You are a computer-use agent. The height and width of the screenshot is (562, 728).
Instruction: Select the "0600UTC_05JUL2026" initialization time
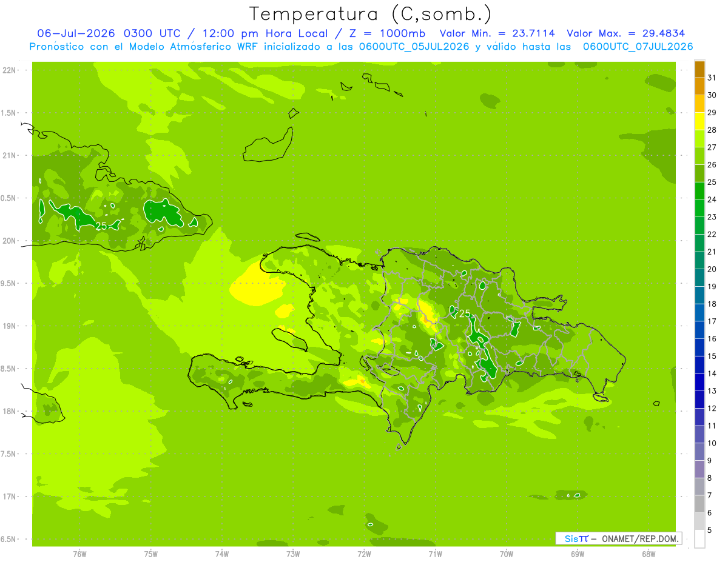point(413,47)
